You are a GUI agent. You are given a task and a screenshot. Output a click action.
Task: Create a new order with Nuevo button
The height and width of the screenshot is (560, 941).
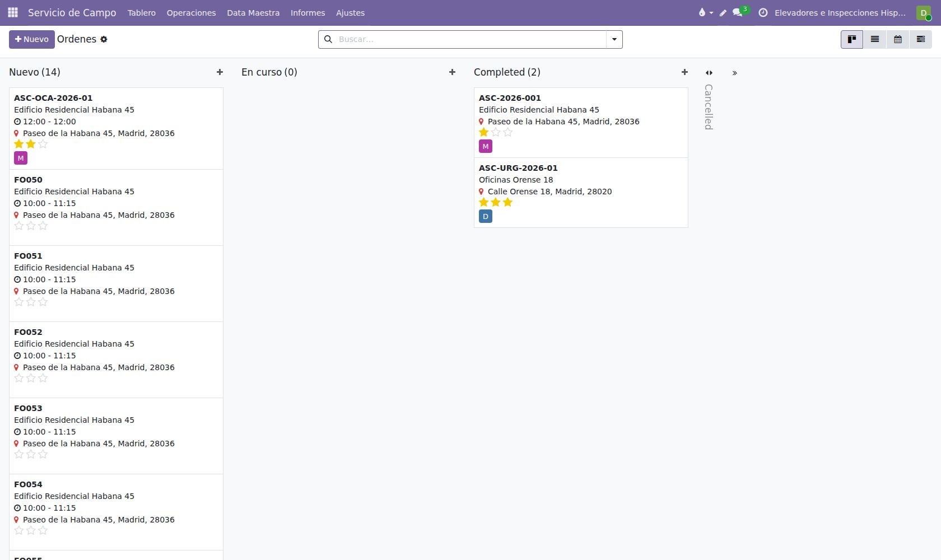coord(32,39)
